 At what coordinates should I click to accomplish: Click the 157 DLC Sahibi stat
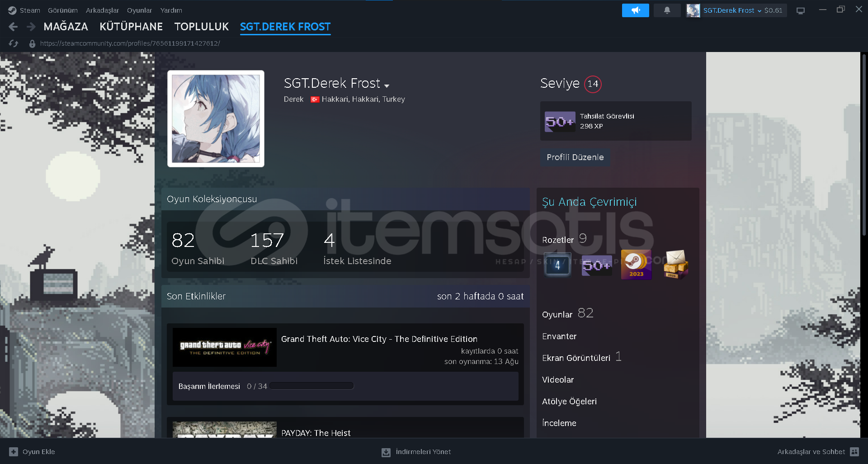274,248
